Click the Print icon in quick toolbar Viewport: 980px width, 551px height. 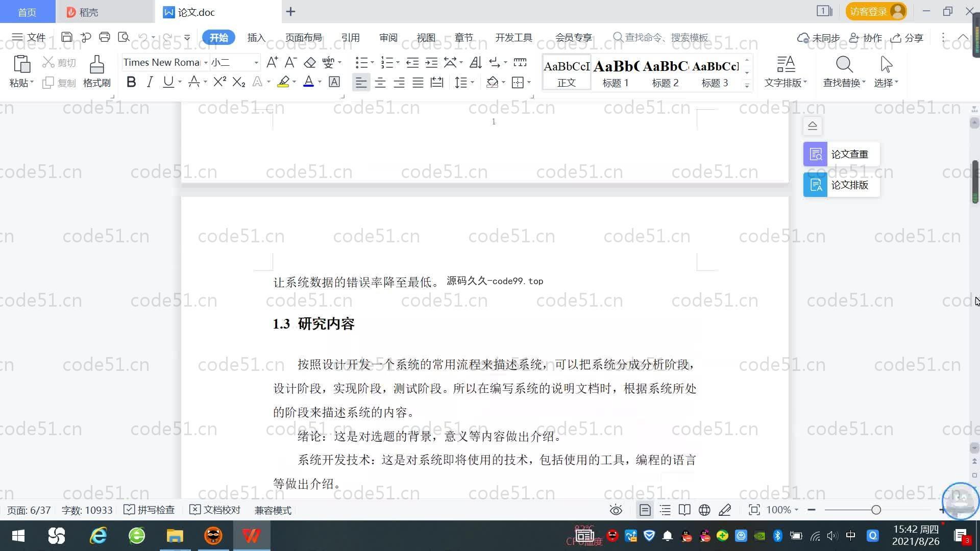pos(105,37)
